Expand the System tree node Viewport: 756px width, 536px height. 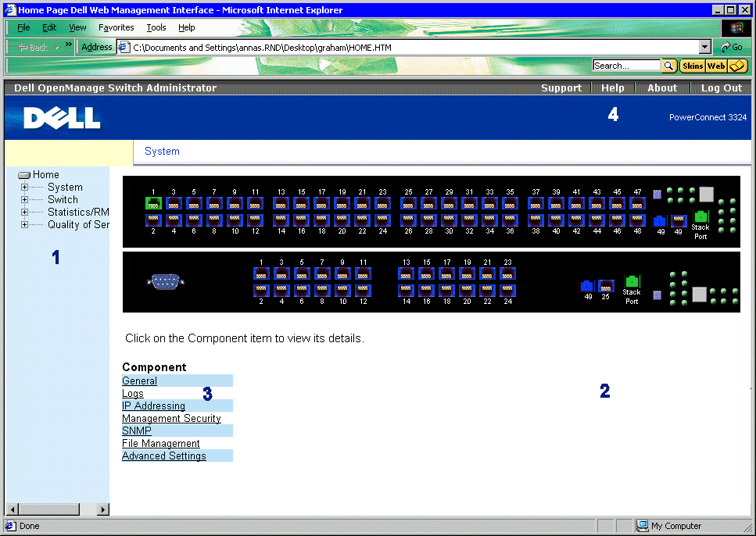tap(24, 187)
